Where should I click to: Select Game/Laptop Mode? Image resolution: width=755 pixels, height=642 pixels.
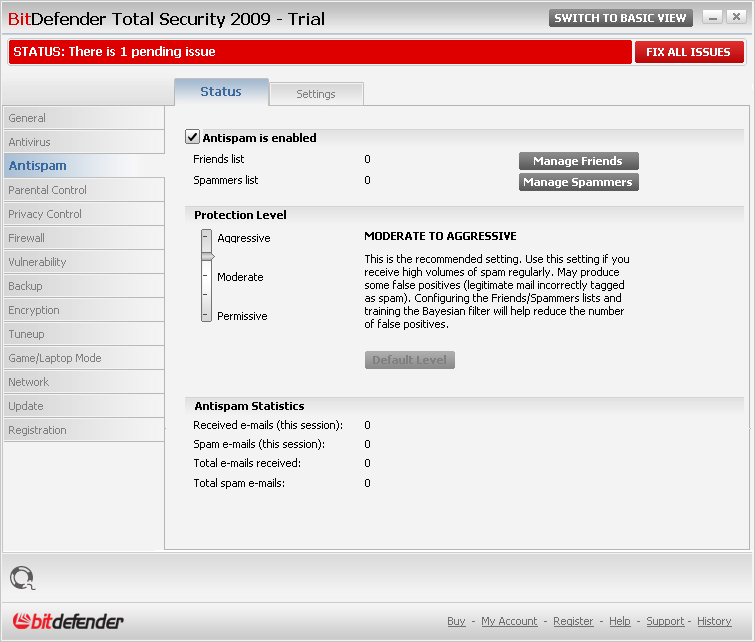(x=84, y=358)
